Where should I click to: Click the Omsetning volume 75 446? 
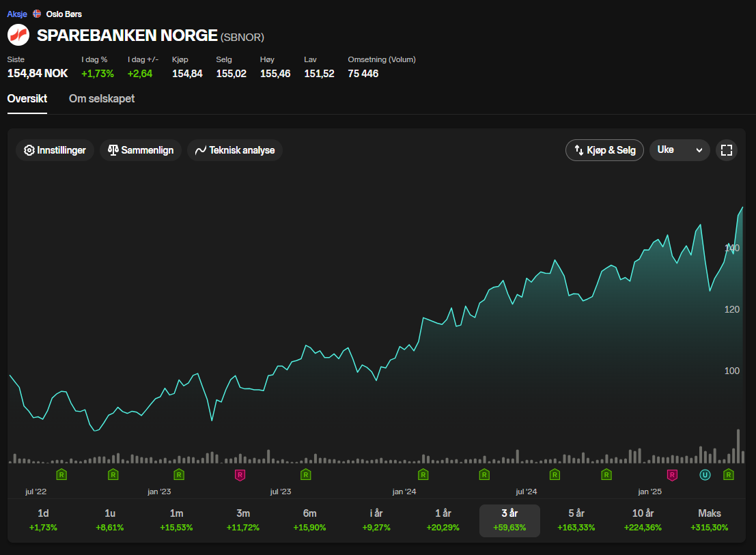tap(363, 73)
